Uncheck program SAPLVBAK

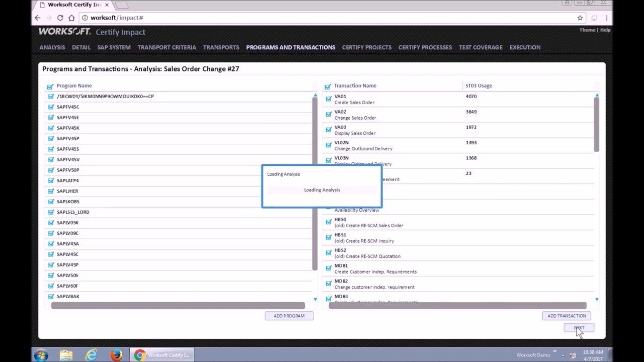pyautogui.click(x=51, y=297)
